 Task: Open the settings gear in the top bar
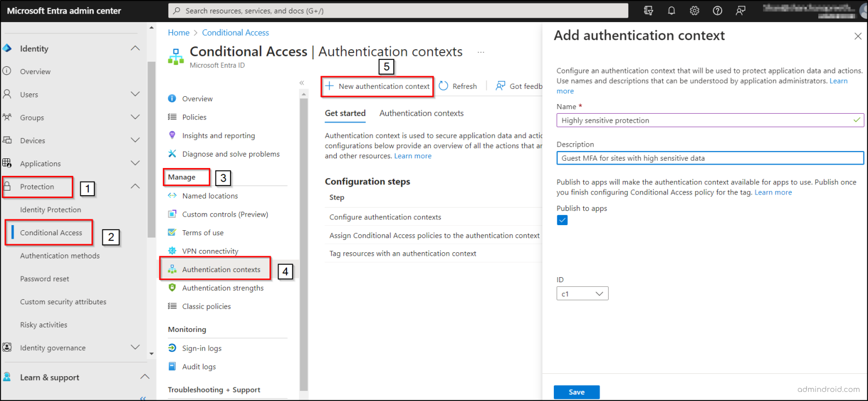[x=695, y=10]
